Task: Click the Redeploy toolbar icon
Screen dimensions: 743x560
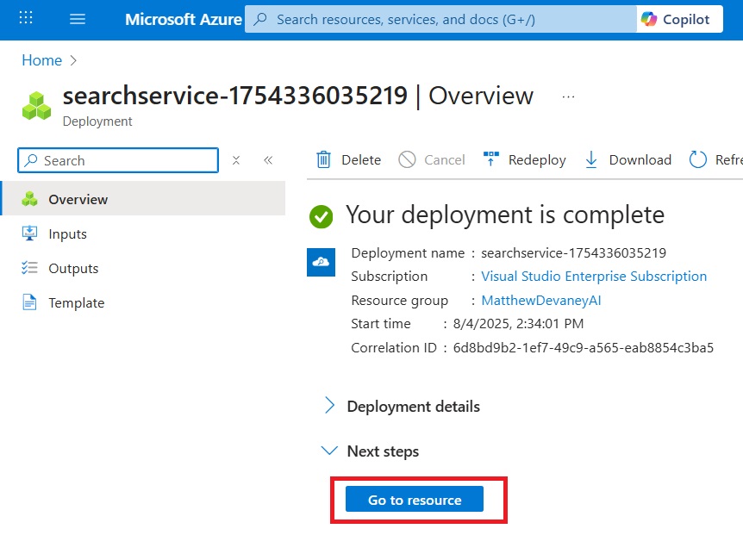Action: [x=491, y=159]
